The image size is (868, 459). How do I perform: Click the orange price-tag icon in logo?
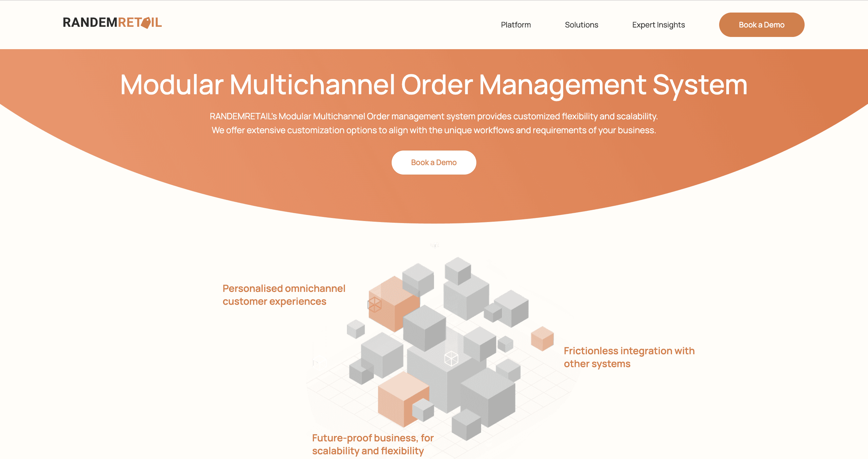pos(146,23)
